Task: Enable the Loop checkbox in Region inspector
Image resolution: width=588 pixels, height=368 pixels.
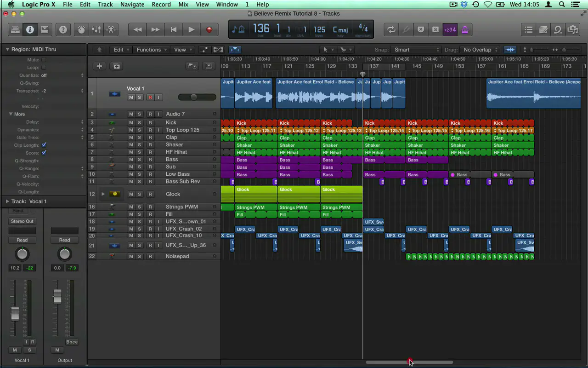Action: pyautogui.click(x=44, y=68)
